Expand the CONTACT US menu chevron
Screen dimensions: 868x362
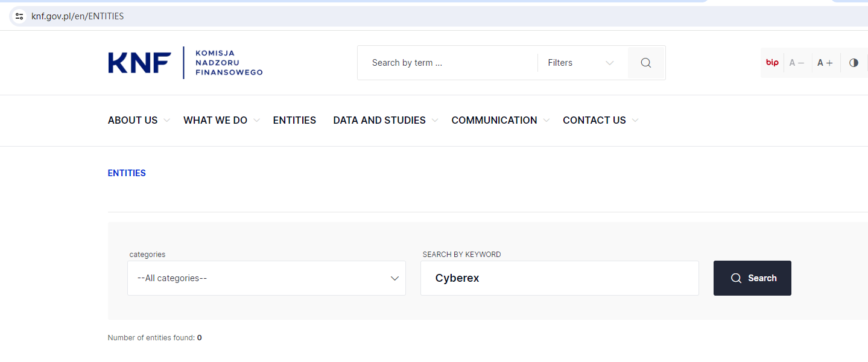click(635, 121)
